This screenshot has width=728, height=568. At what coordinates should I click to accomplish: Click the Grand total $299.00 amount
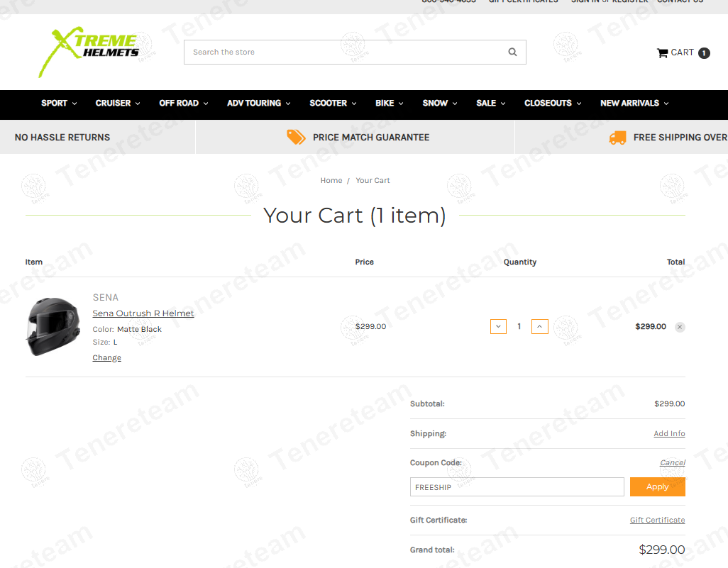pos(661,550)
